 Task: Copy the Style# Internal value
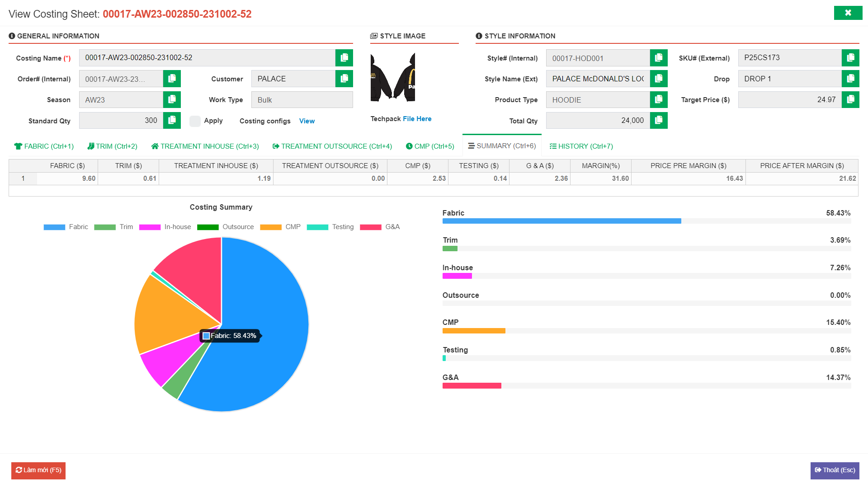click(659, 58)
